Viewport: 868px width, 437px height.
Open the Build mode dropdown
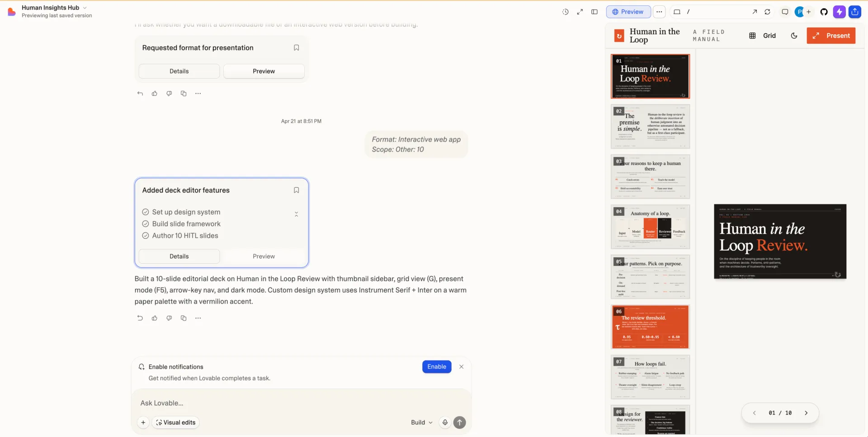click(x=421, y=423)
